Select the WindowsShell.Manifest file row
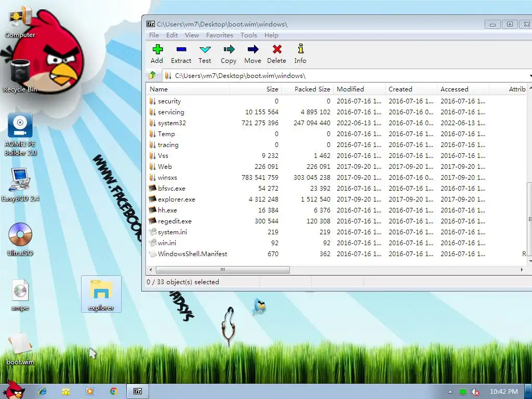The width and height of the screenshot is (532, 399). click(336, 254)
